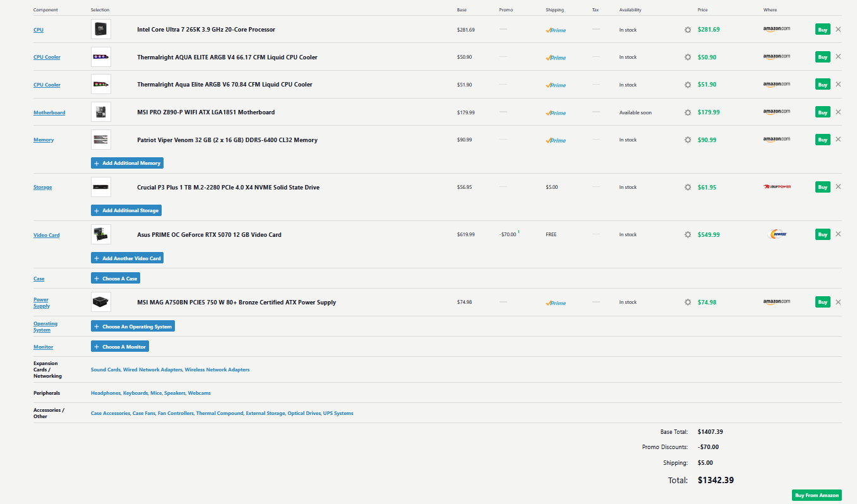The image size is (857, 504).
Task: Click gear icon in Crucial P3 Plus row
Action: [x=688, y=187]
